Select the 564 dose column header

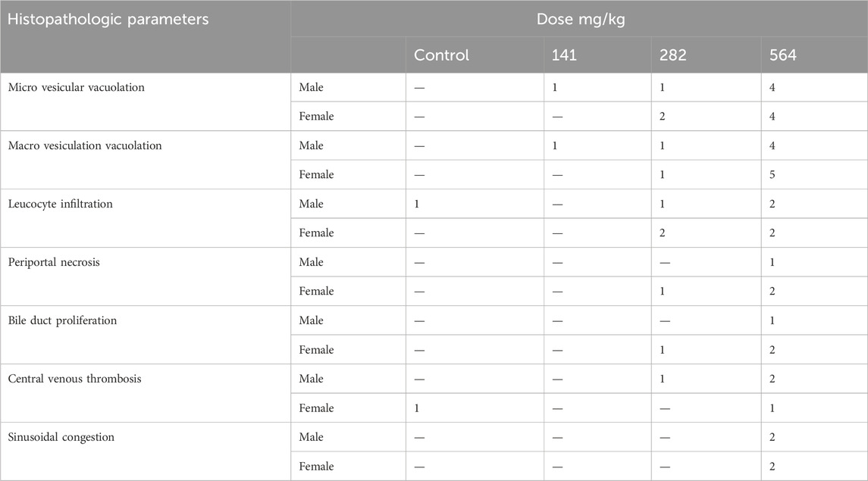click(x=783, y=55)
